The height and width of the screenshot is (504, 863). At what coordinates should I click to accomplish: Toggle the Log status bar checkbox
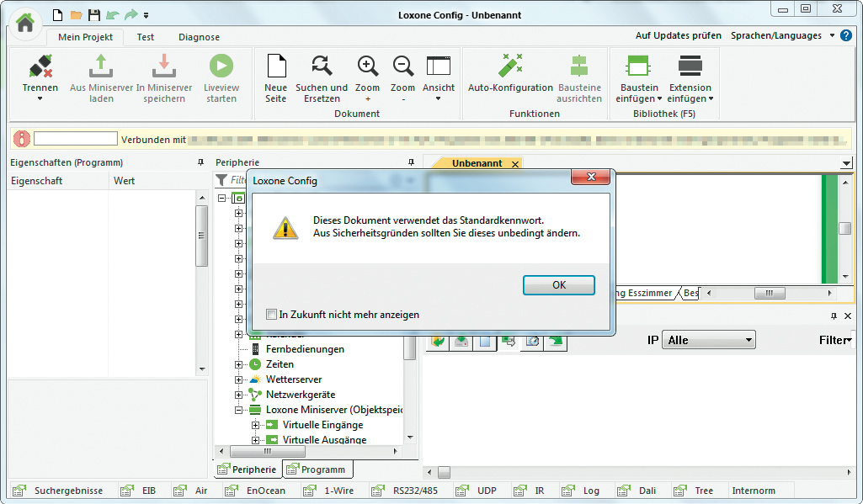click(x=568, y=491)
